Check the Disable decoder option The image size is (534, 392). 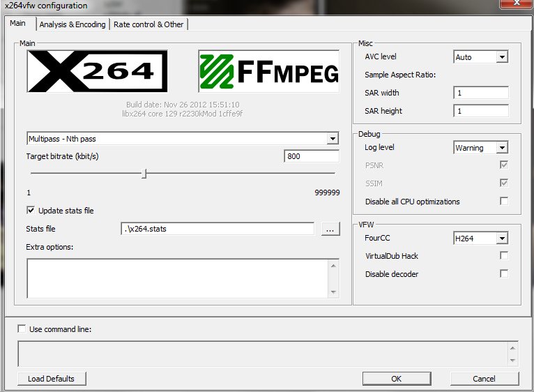pyautogui.click(x=504, y=273)
